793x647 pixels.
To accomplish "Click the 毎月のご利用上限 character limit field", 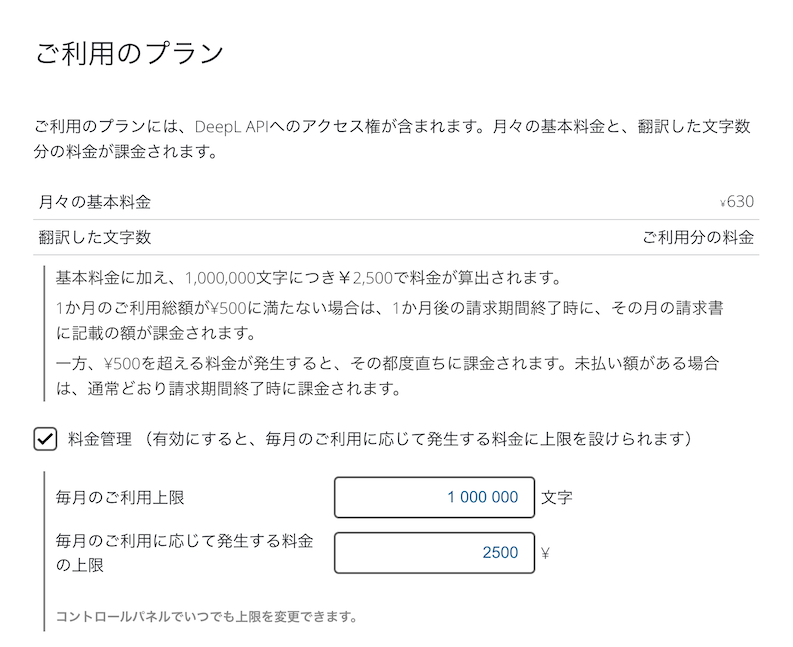I will tap(434, 497).
